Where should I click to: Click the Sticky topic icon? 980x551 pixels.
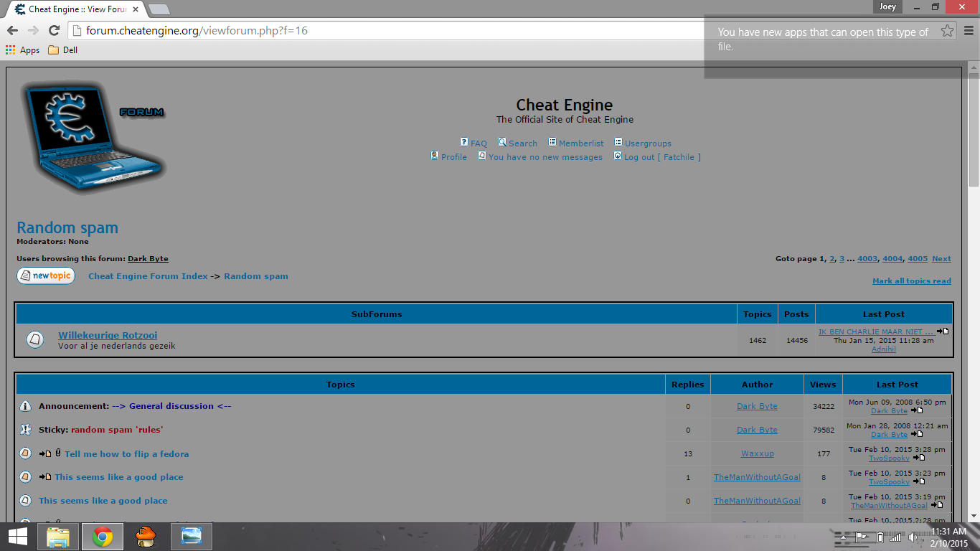(x=25, y=430)
